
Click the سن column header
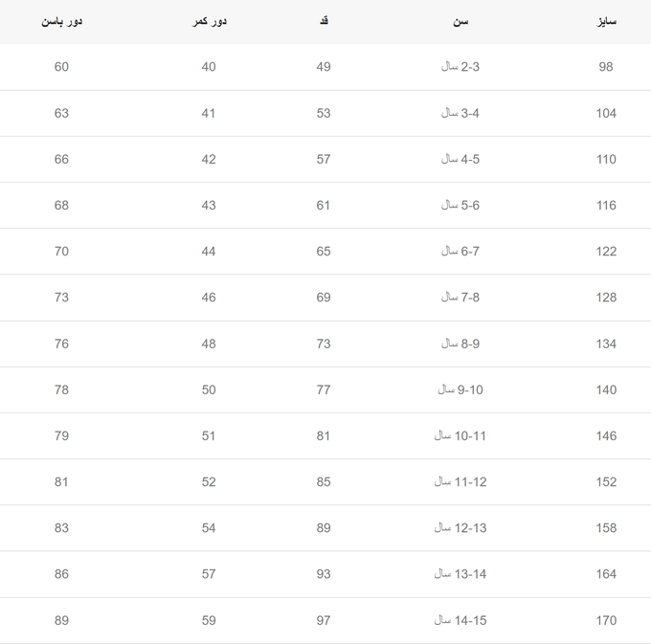(460, 21)
